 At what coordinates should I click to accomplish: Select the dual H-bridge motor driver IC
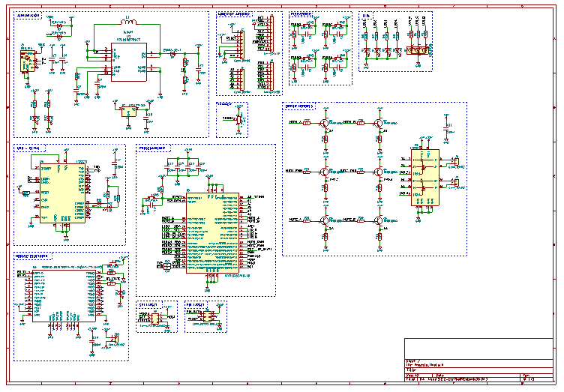[x=425, y=178]
